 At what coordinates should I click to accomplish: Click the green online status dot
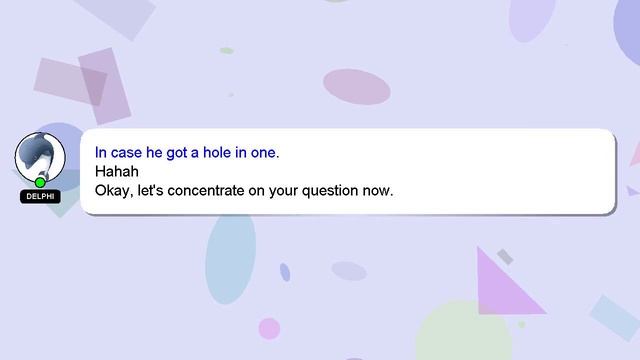pos(40,182)
